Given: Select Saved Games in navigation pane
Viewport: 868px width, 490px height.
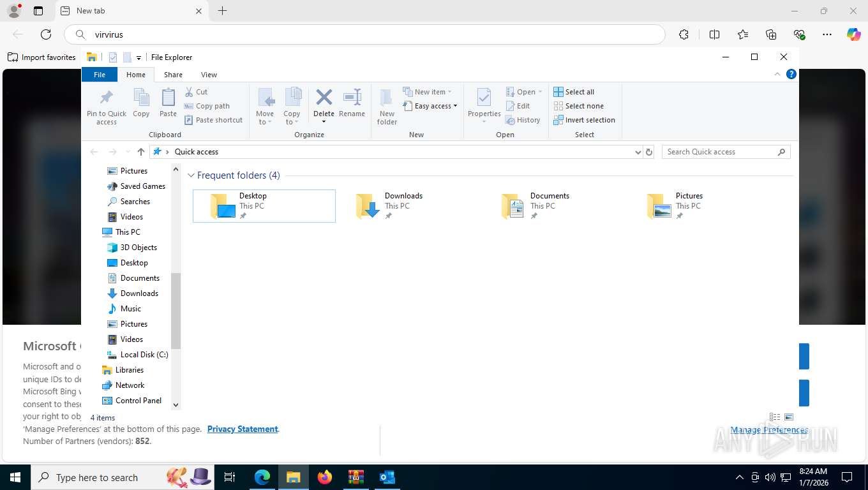Looking at the screenshot, I should [137, 186].
